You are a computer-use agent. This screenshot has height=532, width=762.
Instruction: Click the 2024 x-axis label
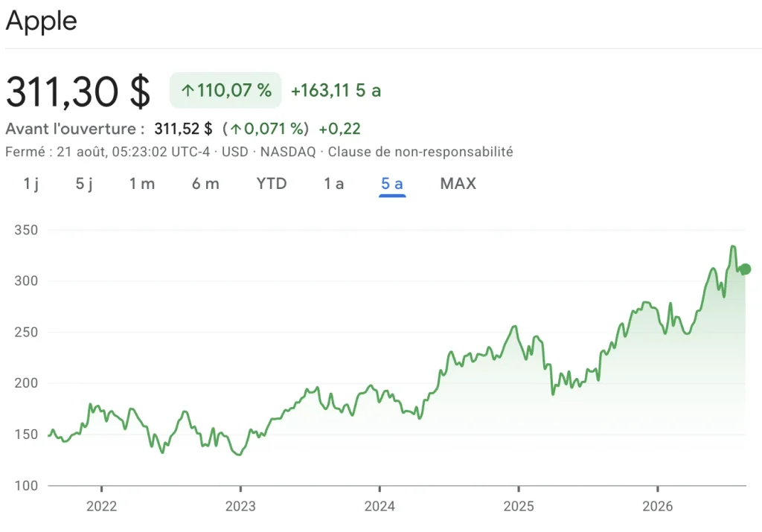pyautogui.click(x=380, y=506)
